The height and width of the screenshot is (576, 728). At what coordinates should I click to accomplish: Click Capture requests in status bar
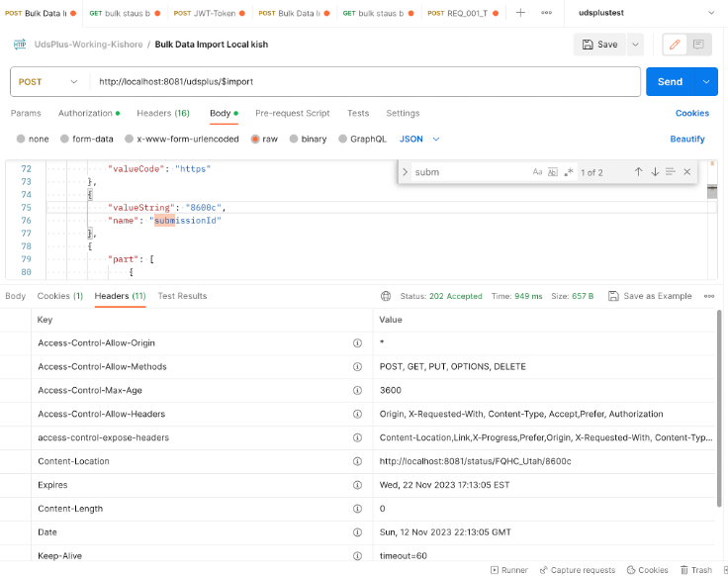coord(578,570)
